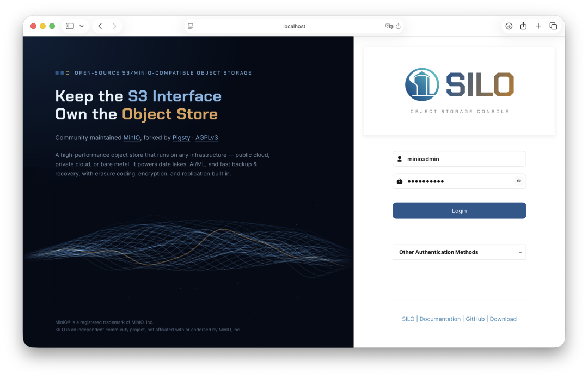
Task: Show the tab overview
Action: coord(553,26)
